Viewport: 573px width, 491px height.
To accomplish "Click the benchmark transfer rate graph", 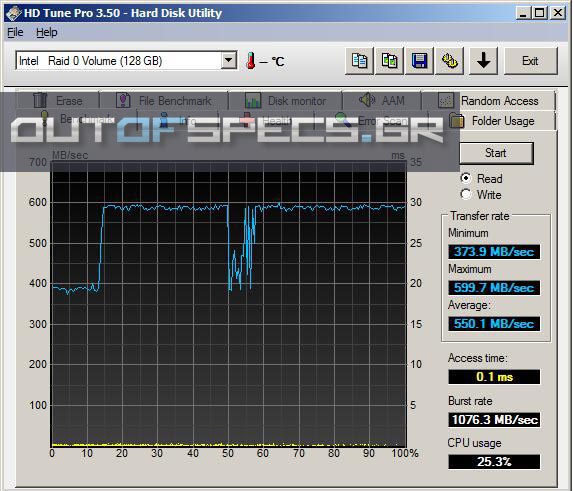I will tap(228, 304).
